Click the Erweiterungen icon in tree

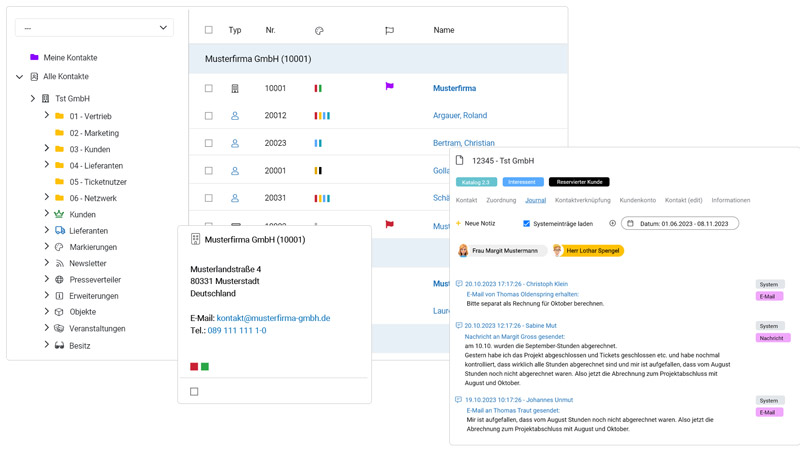coord(59,296)
